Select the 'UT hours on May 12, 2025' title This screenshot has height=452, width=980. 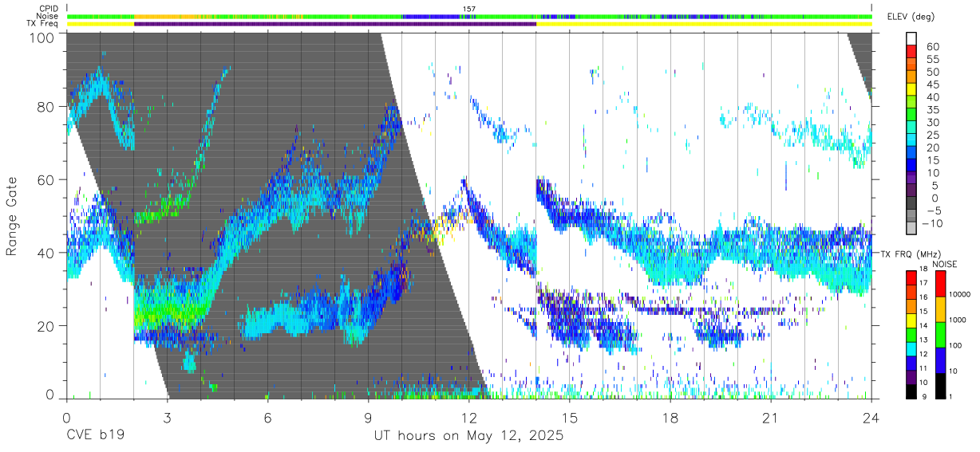tap(469, 436)
